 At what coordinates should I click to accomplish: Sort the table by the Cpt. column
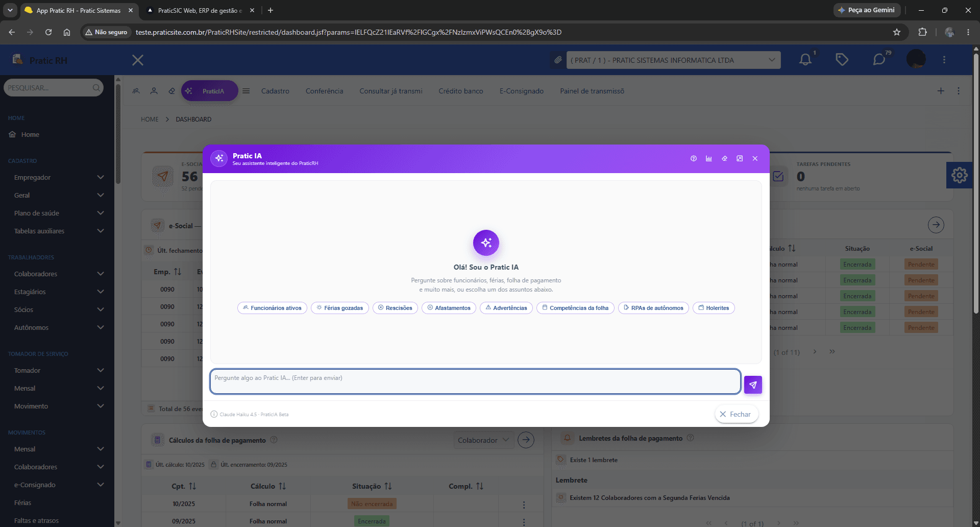tap(192, 486)
